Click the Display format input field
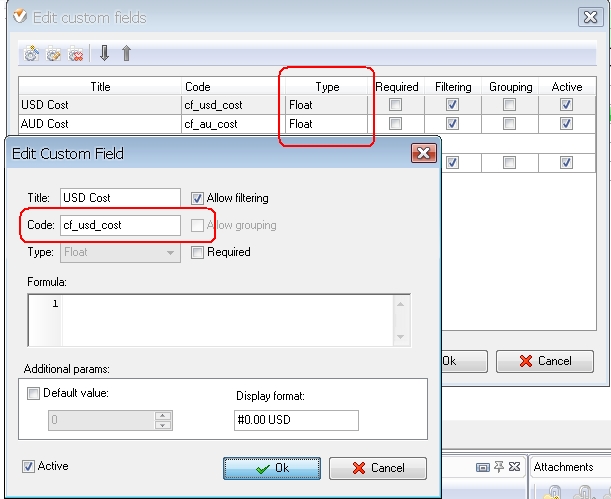 (x=296, y=420)
